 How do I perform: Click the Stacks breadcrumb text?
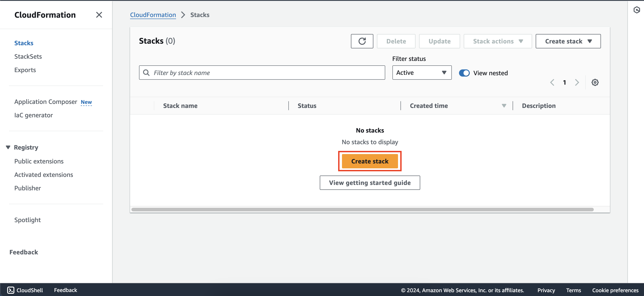(x=200, y=15)
